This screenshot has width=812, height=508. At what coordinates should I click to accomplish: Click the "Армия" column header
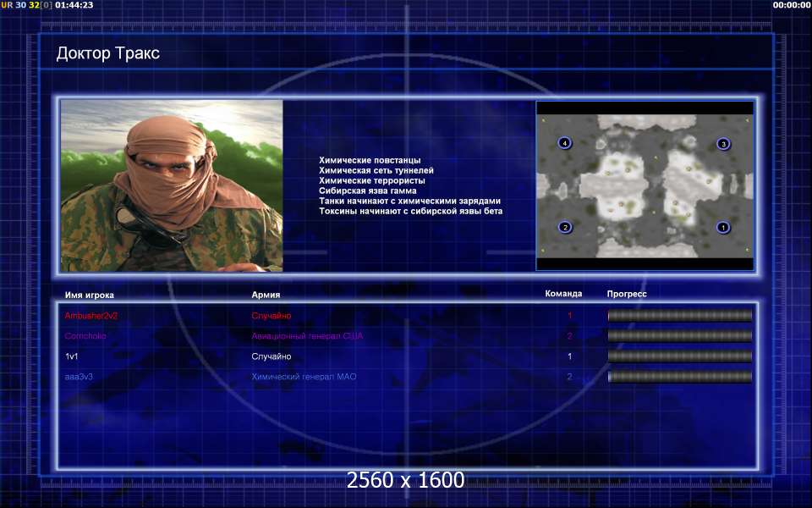(266, 295)
